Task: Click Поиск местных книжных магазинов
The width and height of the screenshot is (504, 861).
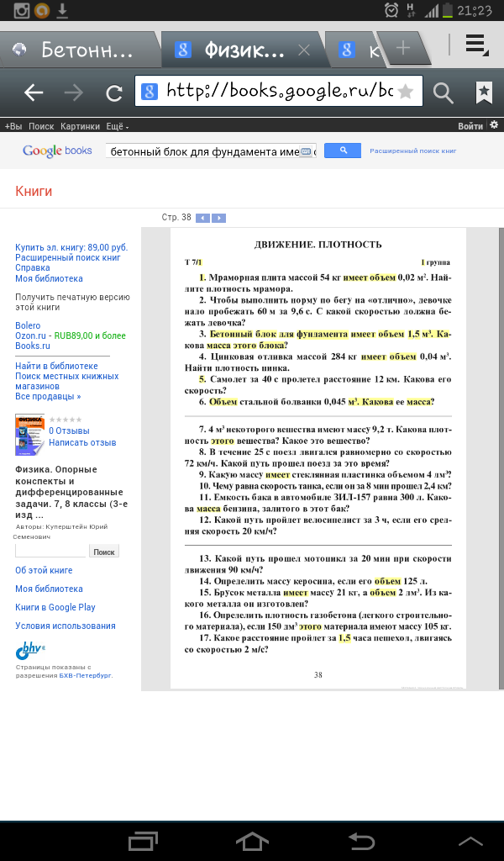Action: [67, 381]
